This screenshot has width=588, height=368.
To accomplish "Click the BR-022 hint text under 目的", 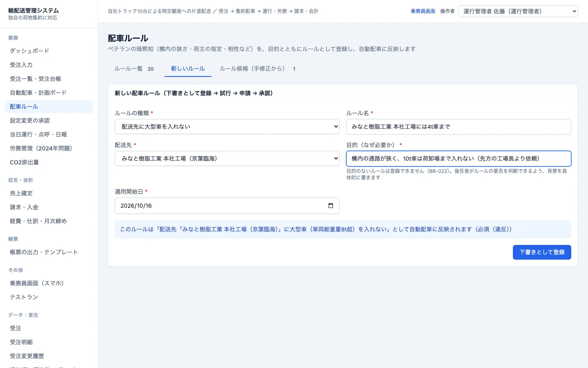I will pos(457,174).
